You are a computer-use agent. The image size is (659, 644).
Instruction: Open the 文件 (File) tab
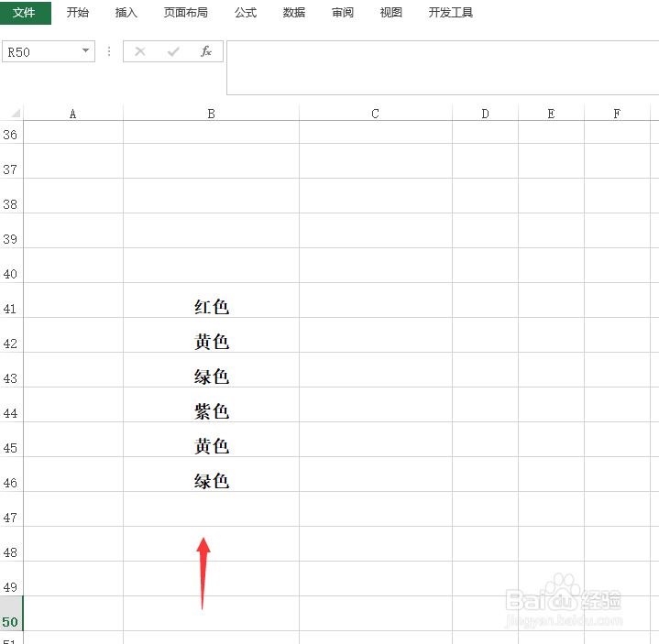point(26,13)
